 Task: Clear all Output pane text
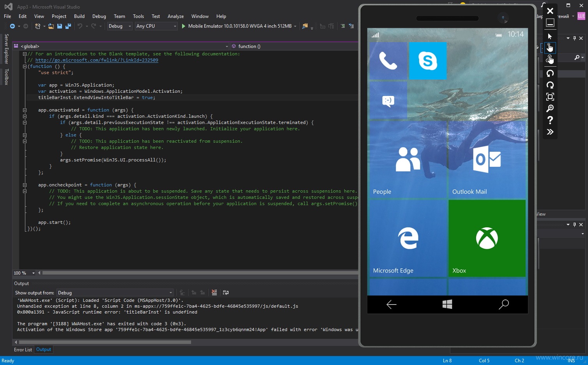point(214,292)
